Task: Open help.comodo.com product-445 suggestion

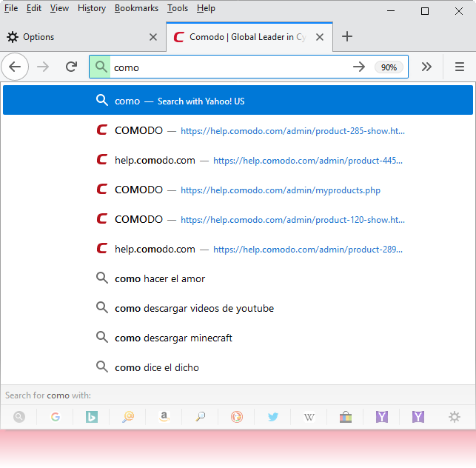Action: 238,160
